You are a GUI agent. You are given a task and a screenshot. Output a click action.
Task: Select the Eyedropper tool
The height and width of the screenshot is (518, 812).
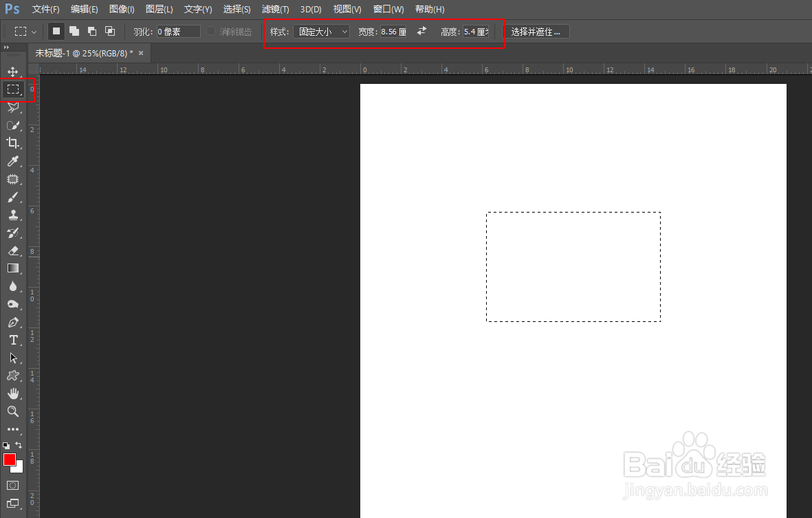click(13, 161)
